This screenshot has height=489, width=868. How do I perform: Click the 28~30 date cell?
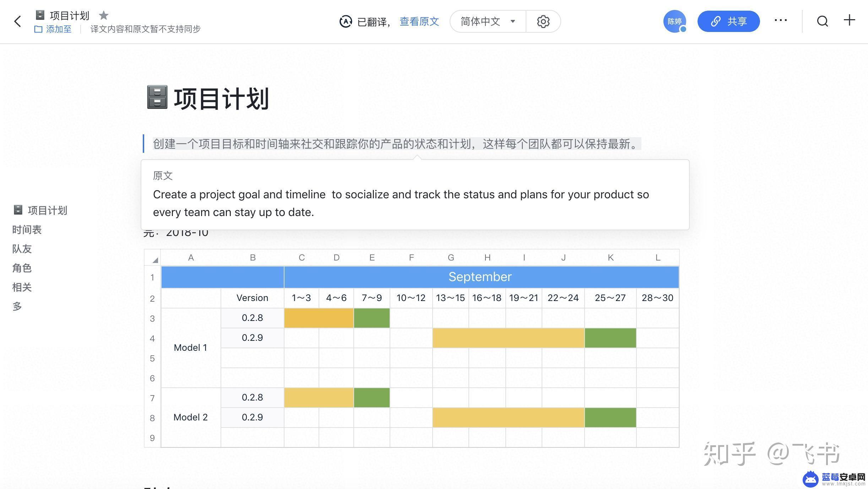tap(657, 298)
